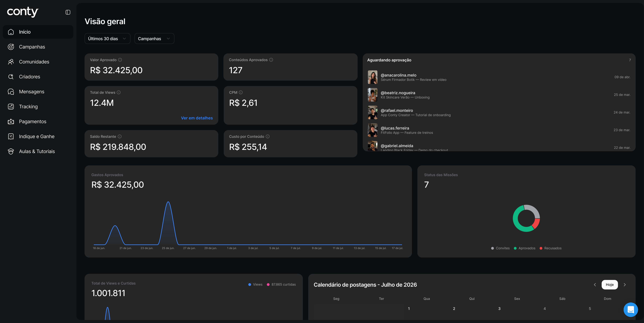This screenshot has height=323, width=644.
Task: Open the Campanhas filter dropdown
Action: (x=154, y=38)
